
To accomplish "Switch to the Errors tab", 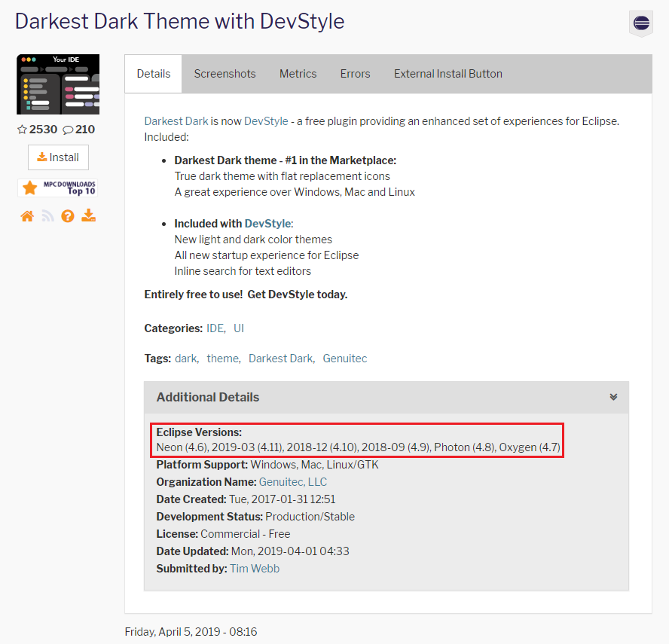I will pyautogui.click(x=355, y=74).
